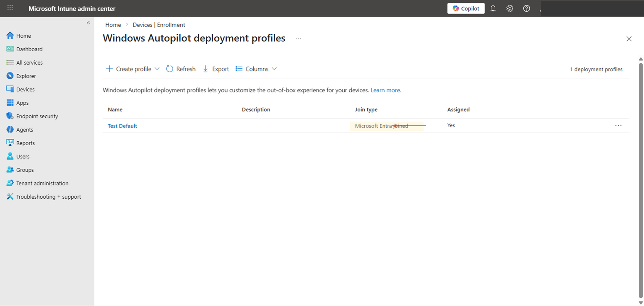Expand the Create profile dropdown

pyautogui.click(x=157, y=68)
